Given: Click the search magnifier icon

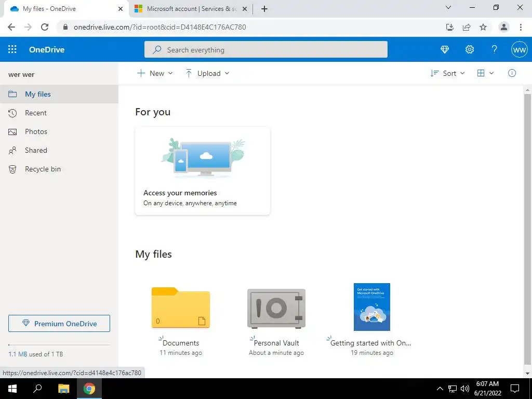Looking at the screenshot, I should (157, 50).
